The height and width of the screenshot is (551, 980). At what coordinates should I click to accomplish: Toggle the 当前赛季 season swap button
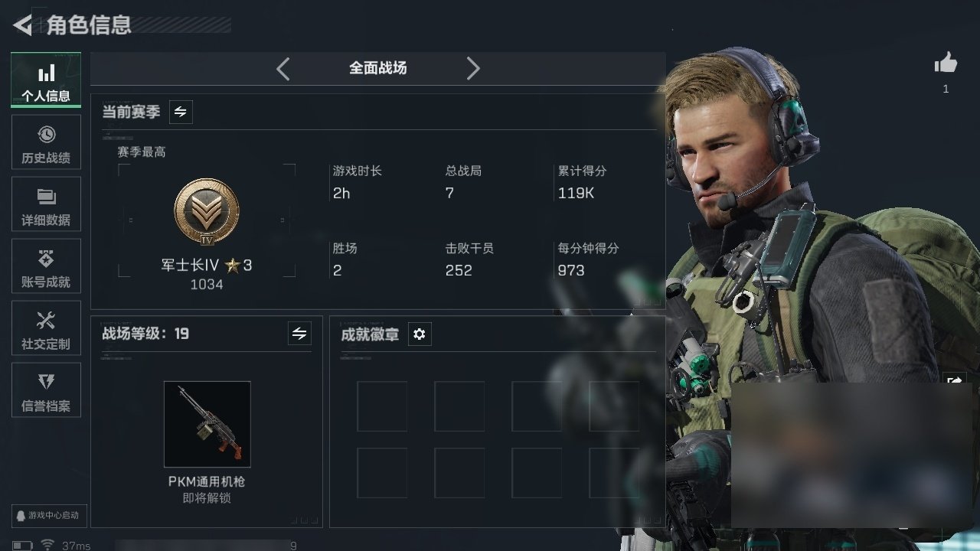(x=181, y=112)
